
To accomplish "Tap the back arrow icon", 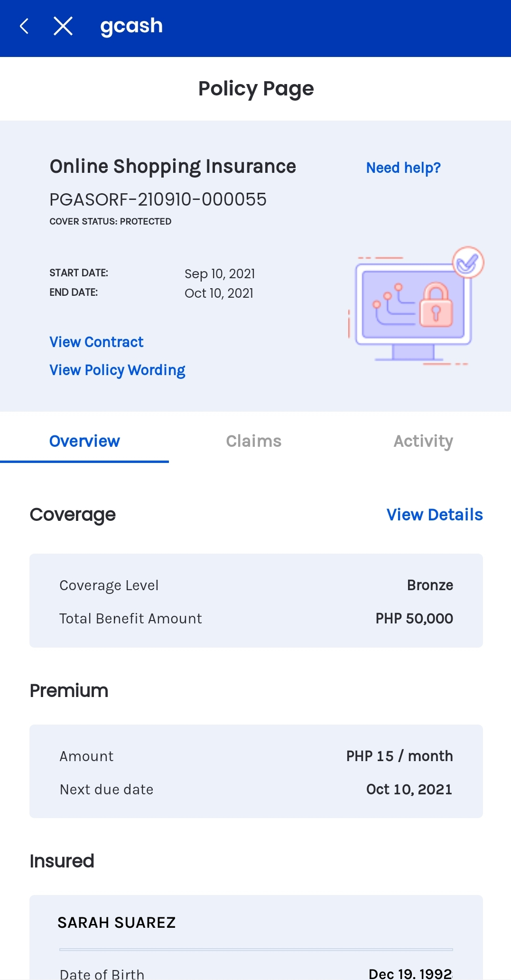I will [25, 26].
